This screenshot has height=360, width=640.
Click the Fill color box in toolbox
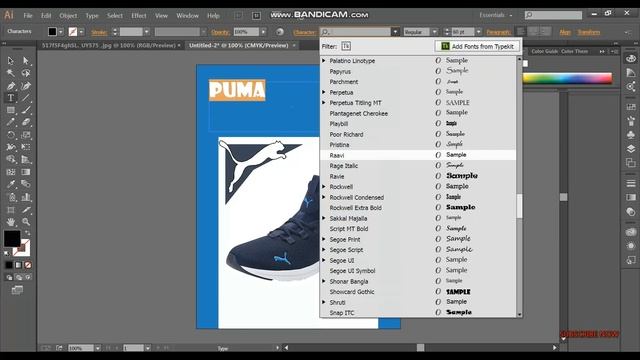tap(12, 239)
